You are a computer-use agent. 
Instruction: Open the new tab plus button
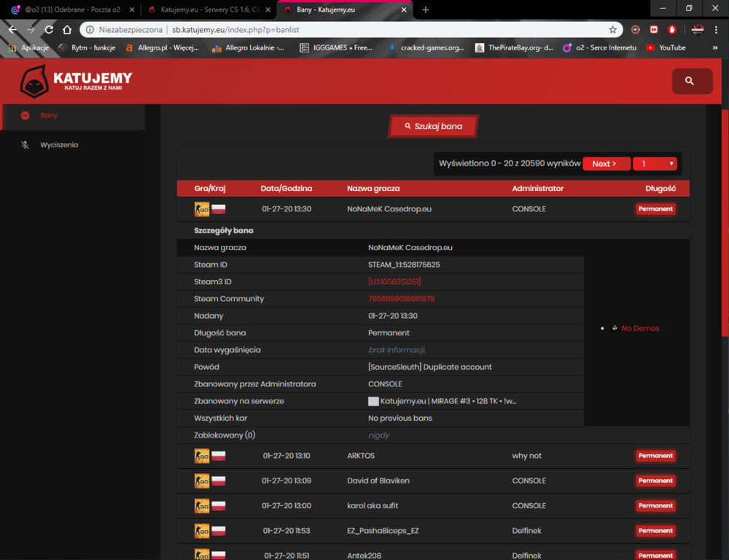click(426, 9)
